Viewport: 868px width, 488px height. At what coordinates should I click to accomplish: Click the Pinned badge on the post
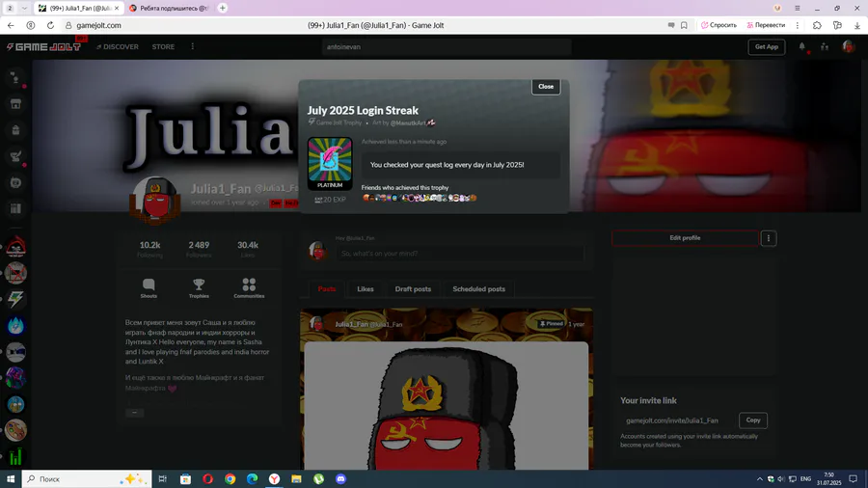point(551,324)
